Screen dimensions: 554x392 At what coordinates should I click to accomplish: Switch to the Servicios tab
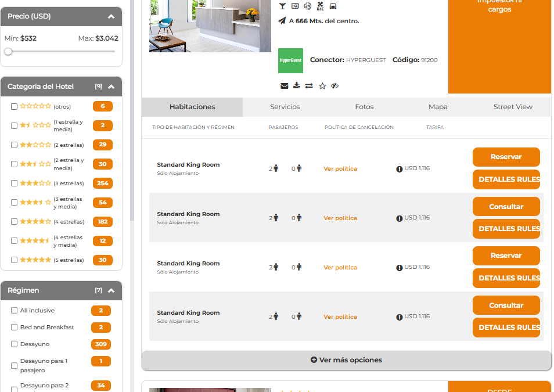(285, 107)
